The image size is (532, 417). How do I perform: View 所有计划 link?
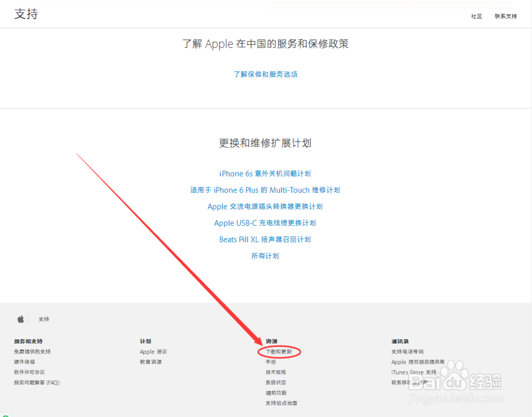pos(265,256)
